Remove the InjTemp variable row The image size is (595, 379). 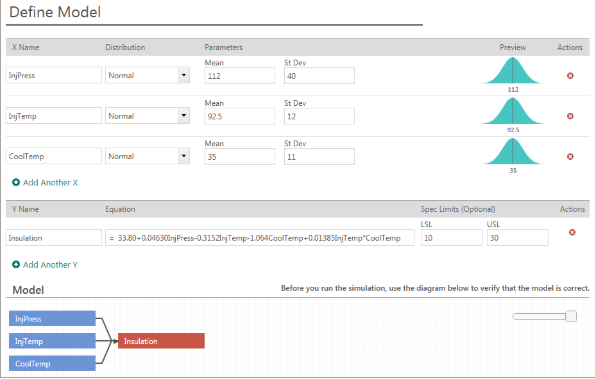(x=570, y=116)
